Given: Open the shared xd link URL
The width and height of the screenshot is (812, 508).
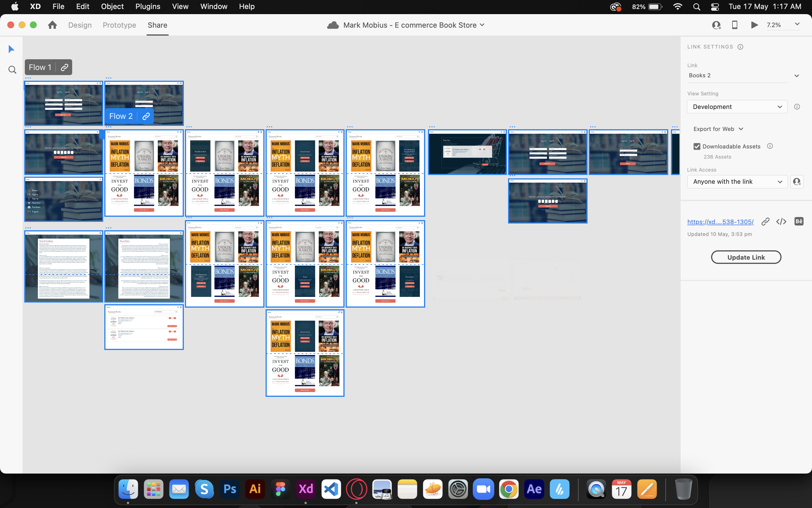Looking at the screenshot, I should 720,222.
